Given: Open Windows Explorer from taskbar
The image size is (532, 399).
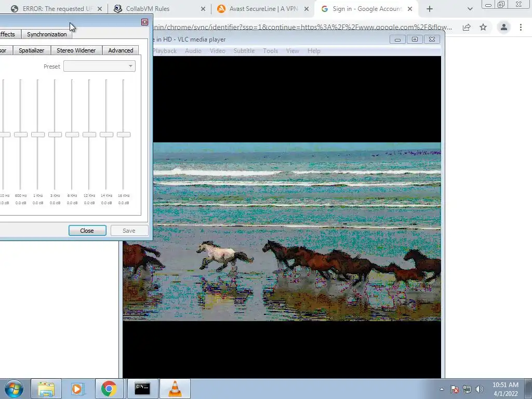Looking at the screenshot, I should (x=46, y=389).
